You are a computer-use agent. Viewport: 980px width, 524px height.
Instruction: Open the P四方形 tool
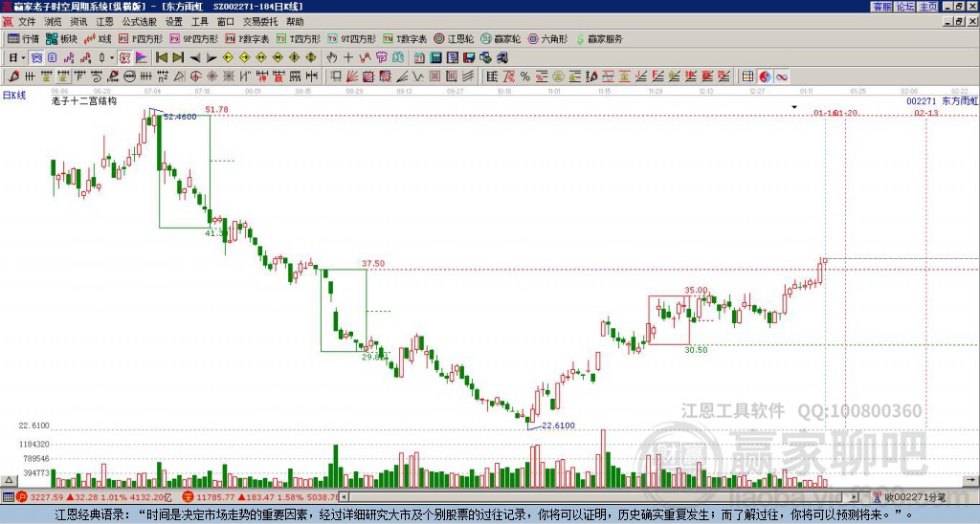coord(141,38)
